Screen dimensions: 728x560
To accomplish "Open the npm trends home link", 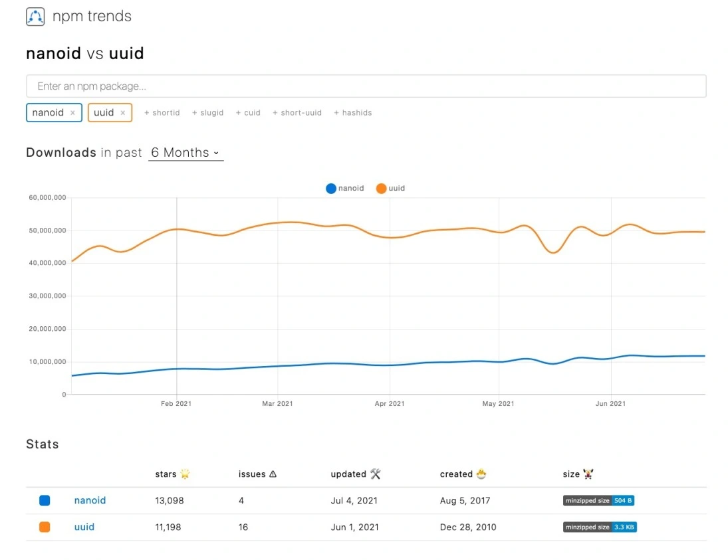I will 92,16.
